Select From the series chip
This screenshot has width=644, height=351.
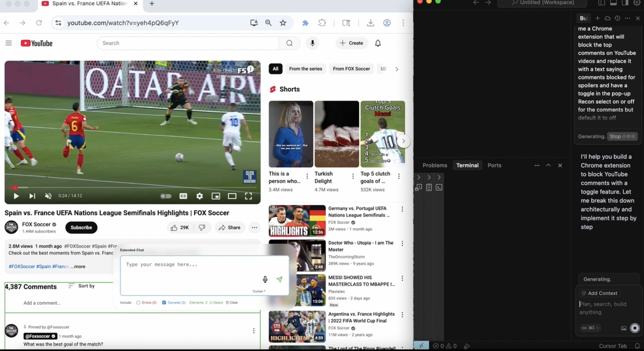pyautogui.click(x=305, y=69)
